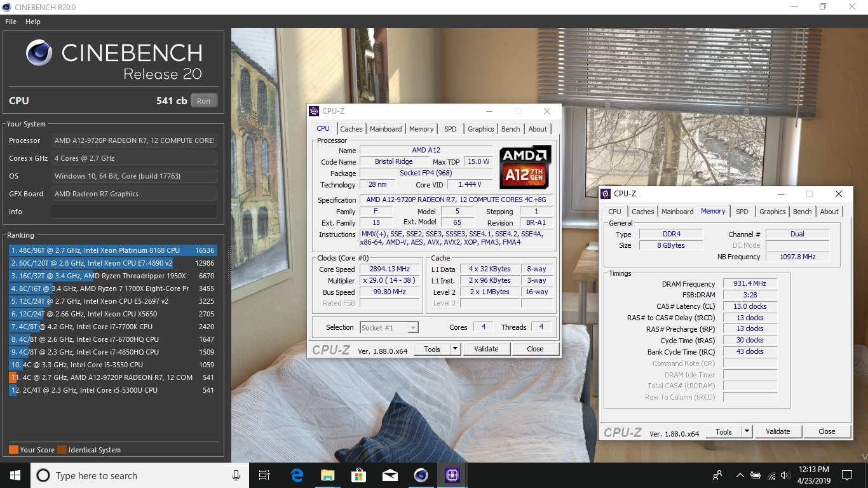Open the Windows Start menu

coord(15,475)
